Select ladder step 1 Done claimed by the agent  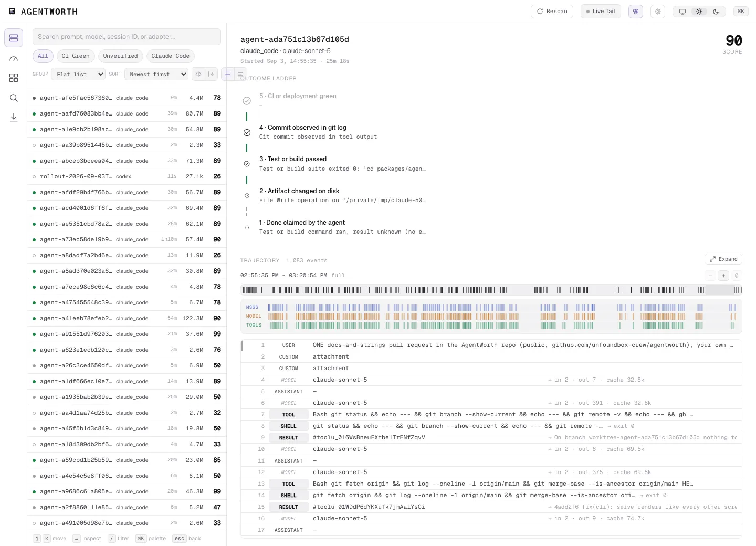coord(334,227)
